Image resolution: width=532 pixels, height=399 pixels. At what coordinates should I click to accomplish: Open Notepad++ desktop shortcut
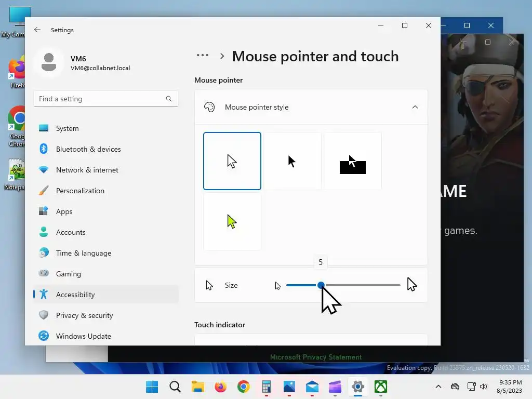pyautogui.click(x=16, y=175)
